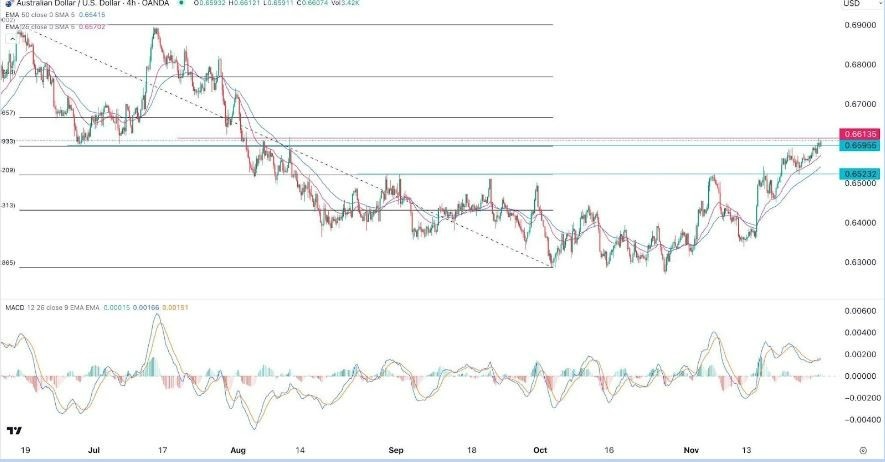The image size is (885, 462).
Task: Click the Sep label on time axis
Action: (396, 450)
